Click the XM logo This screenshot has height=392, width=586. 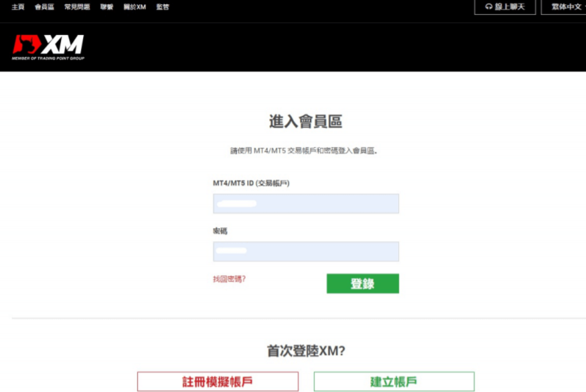pos(48,47)
